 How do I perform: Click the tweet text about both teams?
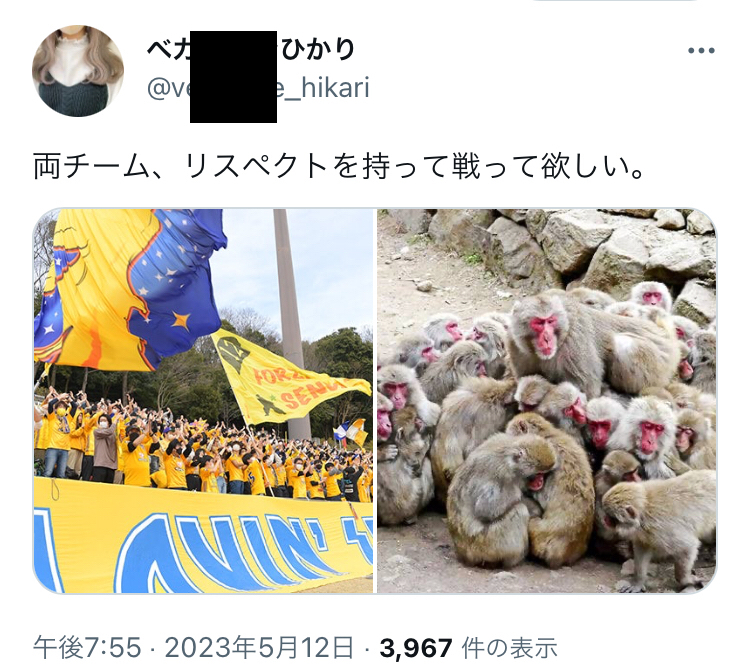point(339,166)
